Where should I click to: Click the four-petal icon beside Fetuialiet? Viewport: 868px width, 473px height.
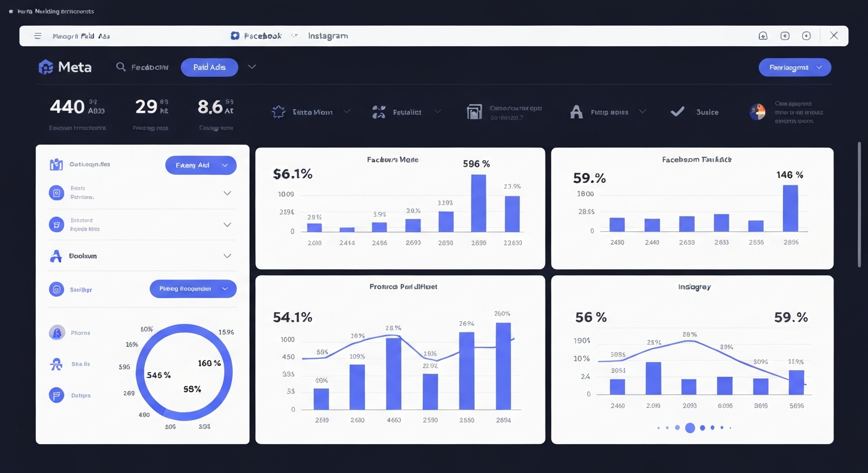point(379,112)
